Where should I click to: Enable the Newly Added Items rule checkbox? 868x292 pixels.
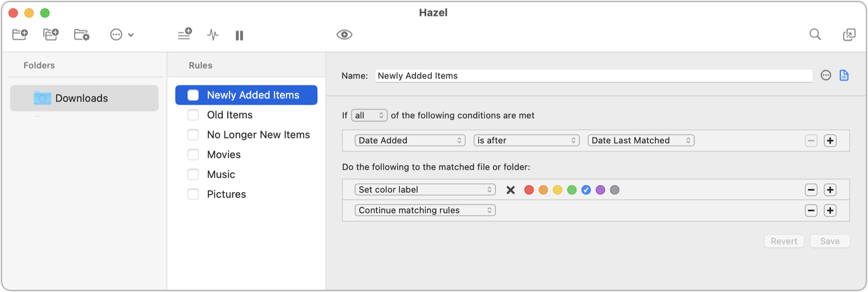(x=193, y=95)
